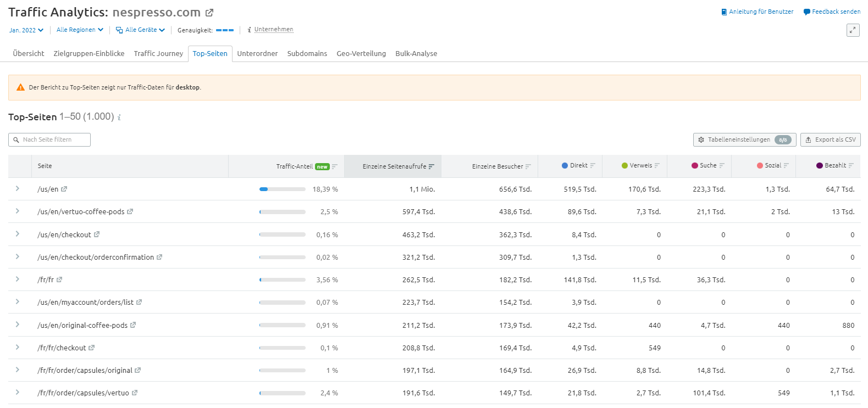Click the Unternehmen link
868x408 pixels.
pos(274,30)
